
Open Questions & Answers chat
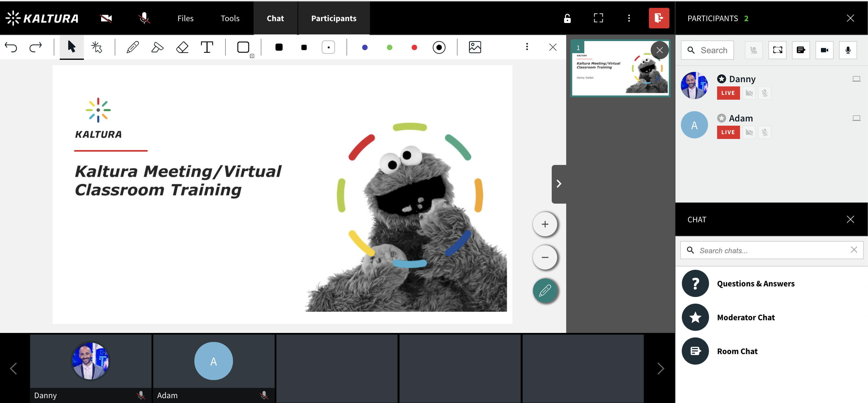[x=755, y=284]
